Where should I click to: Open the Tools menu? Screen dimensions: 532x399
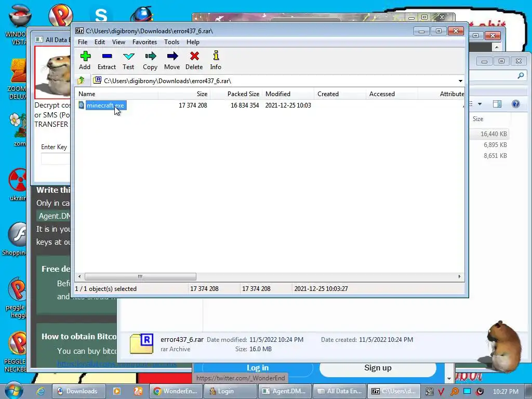171,42
